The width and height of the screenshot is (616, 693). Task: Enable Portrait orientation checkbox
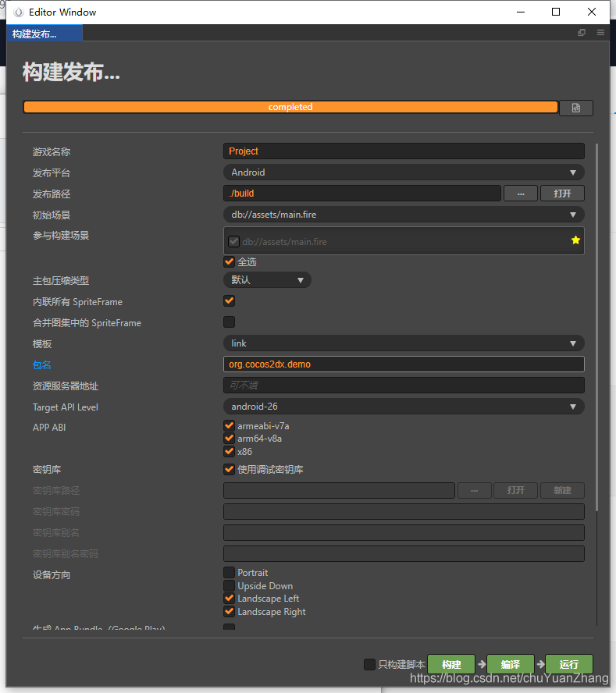(229, 573)
